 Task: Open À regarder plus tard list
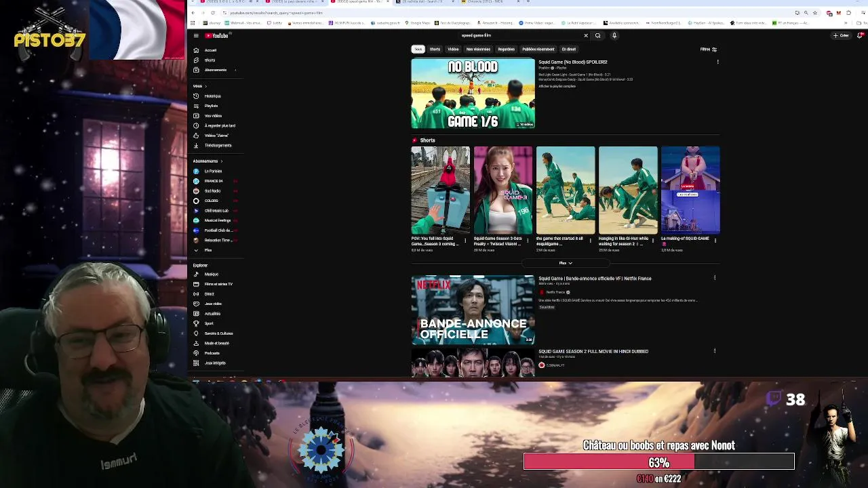(220, 125)
